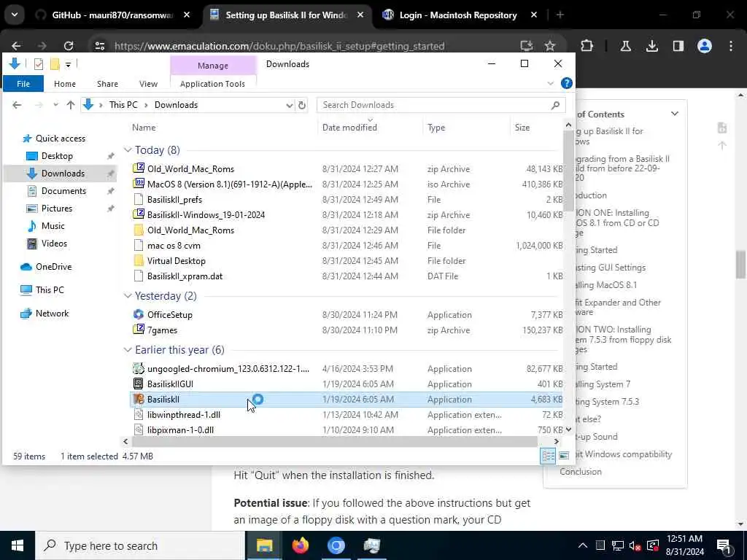Select the libpixman-1-0.dll file icon
The height and width of the screenshot is (560, 747).
138,429
